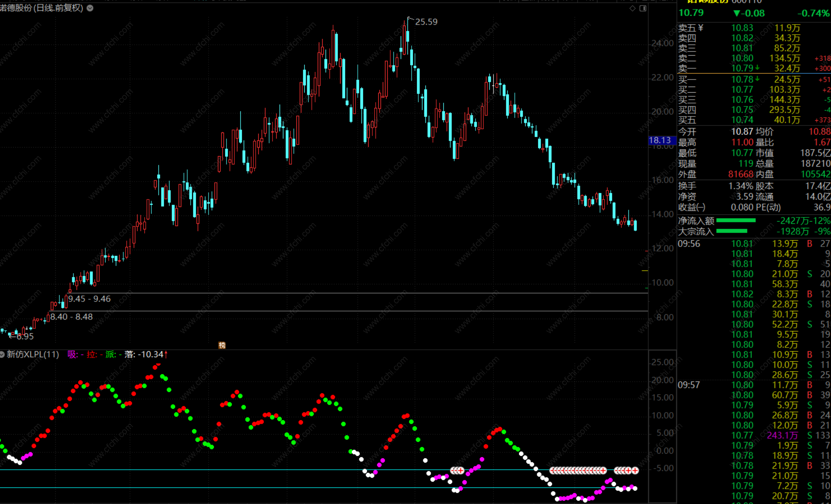Click the last red plus signal marker
The width and height of the screenshot is (831, 504).
635,470
